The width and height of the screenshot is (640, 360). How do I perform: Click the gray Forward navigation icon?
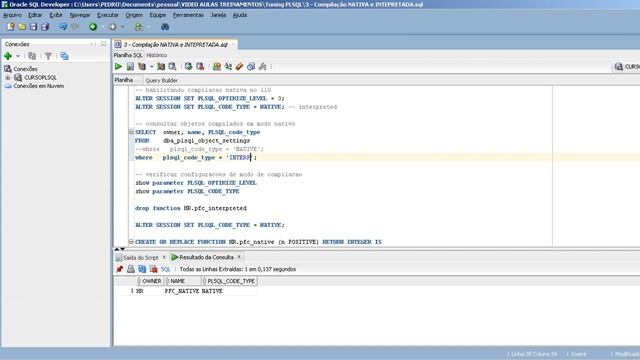[x=112, y=27]
